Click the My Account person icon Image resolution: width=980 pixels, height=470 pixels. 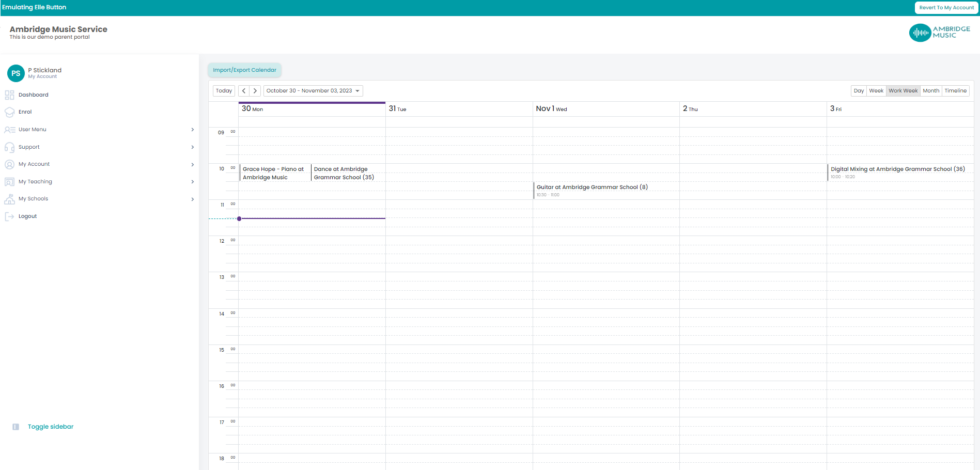(9, 164)
